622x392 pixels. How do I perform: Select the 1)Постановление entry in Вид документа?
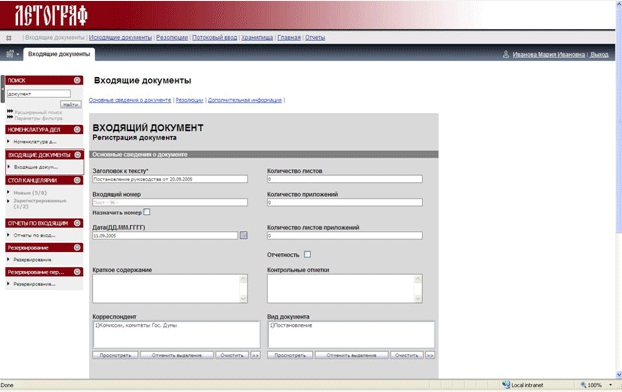tap(291, 325)
